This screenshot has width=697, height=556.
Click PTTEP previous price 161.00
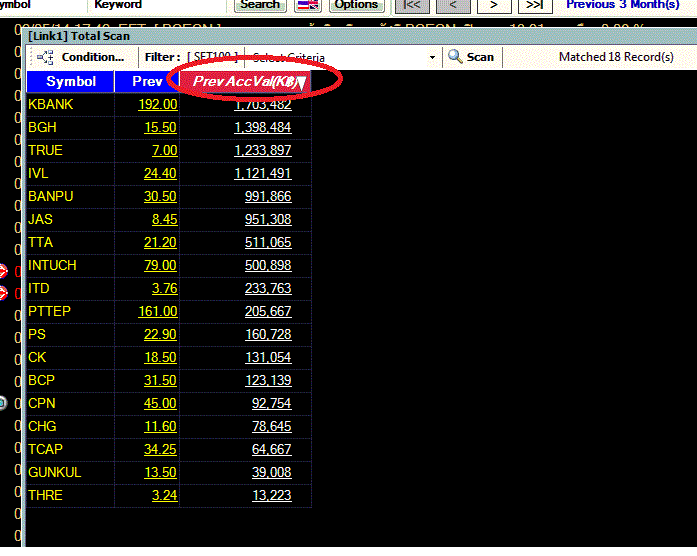tap(158, 312)
